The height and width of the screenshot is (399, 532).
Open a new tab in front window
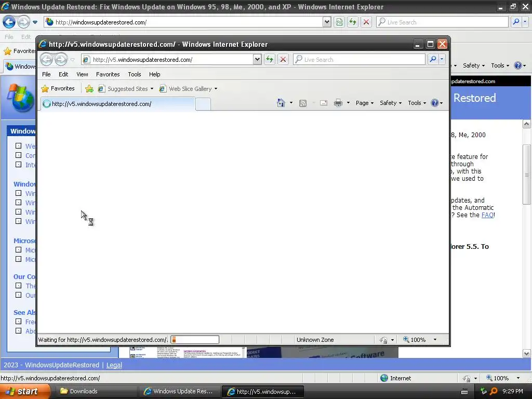[203, 104]
